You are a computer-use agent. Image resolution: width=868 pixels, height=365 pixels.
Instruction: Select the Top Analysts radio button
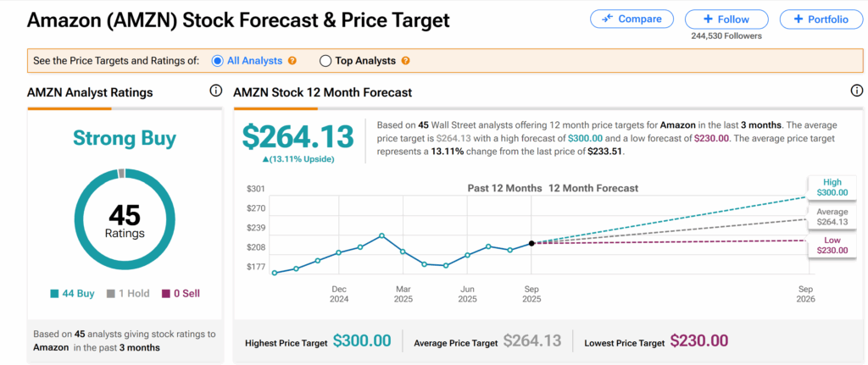coord(325,61)
